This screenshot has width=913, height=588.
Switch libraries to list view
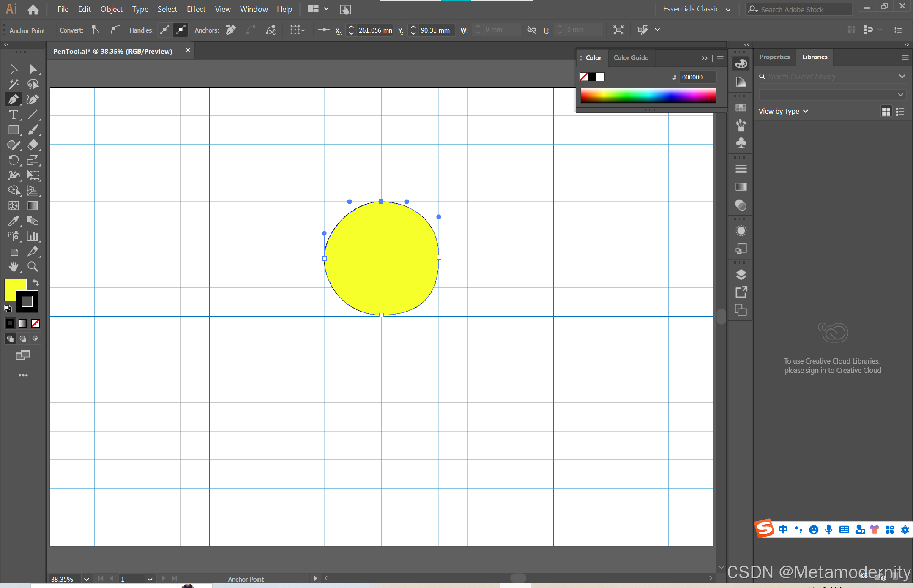click(900, 112)
